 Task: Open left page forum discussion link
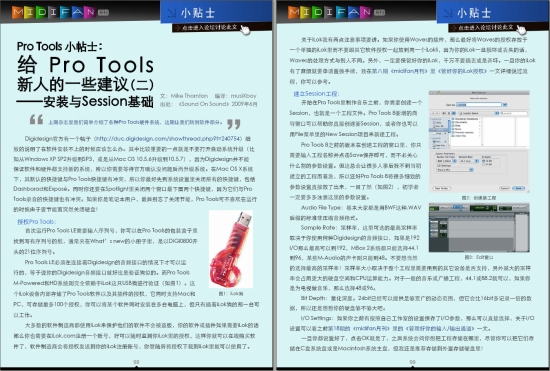click(209, 28)
